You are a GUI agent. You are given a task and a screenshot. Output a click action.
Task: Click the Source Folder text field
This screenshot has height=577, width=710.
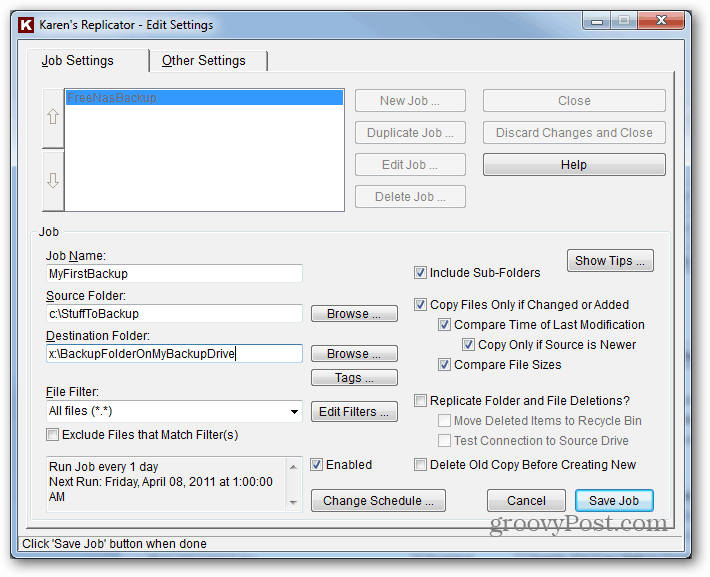(174, 313)
